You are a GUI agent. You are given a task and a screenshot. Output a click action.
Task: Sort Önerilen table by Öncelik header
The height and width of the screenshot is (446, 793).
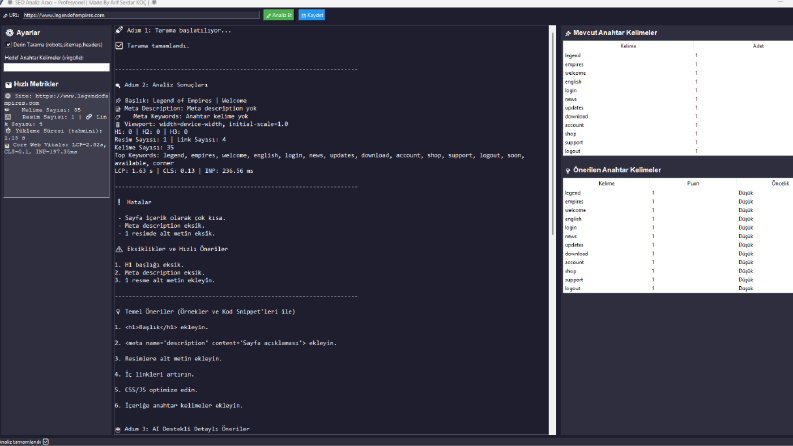click(765, 184)
